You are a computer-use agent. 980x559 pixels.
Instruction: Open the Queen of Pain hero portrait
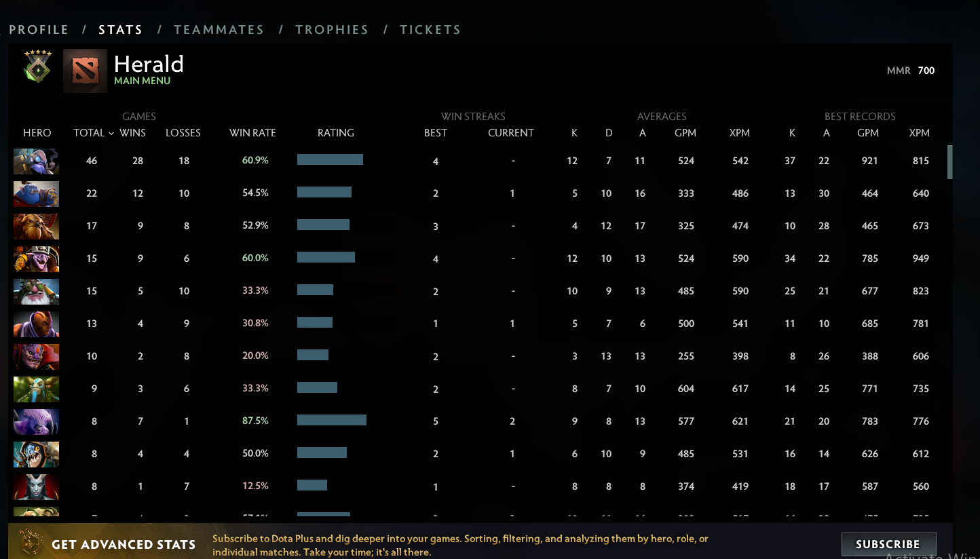(36, 486)
